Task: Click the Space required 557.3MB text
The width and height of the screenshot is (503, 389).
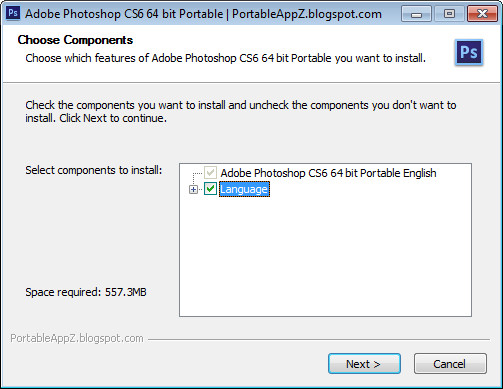Action: click(x=86, y=292)
